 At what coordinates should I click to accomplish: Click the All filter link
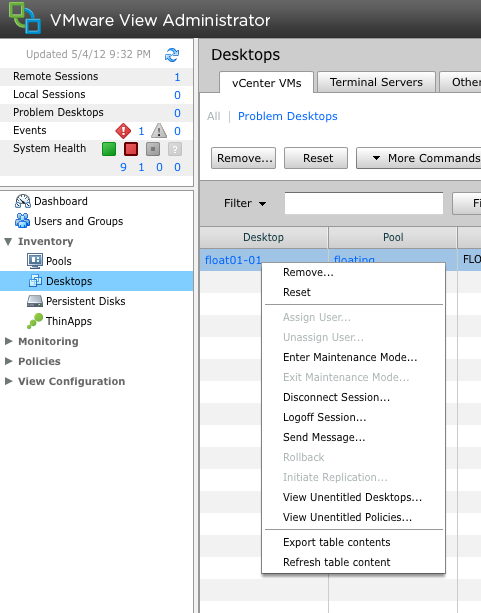tap(214, 116)
